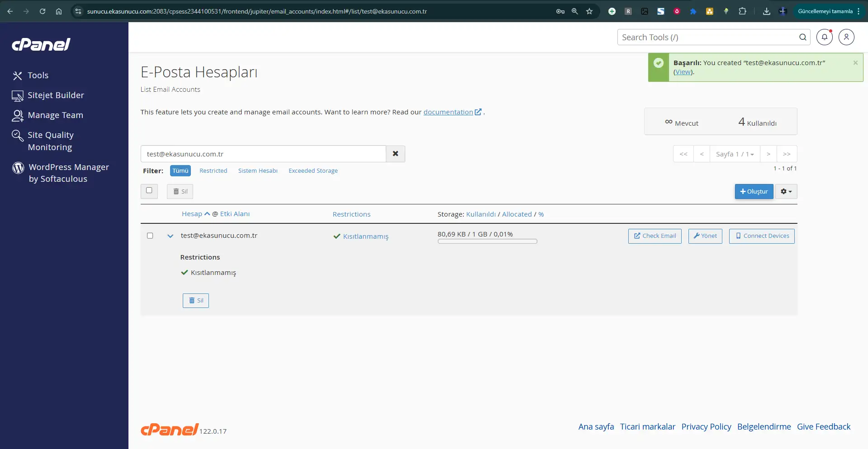Select the Sistem Hesabı filter
Viewport: 868px width, 449px height.
point(258,170)
